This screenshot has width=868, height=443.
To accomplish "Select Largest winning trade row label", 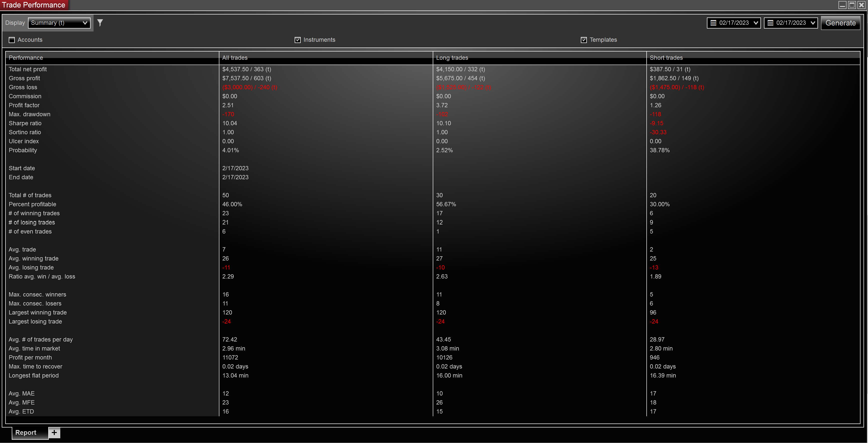I will click(x=38, y=312).
